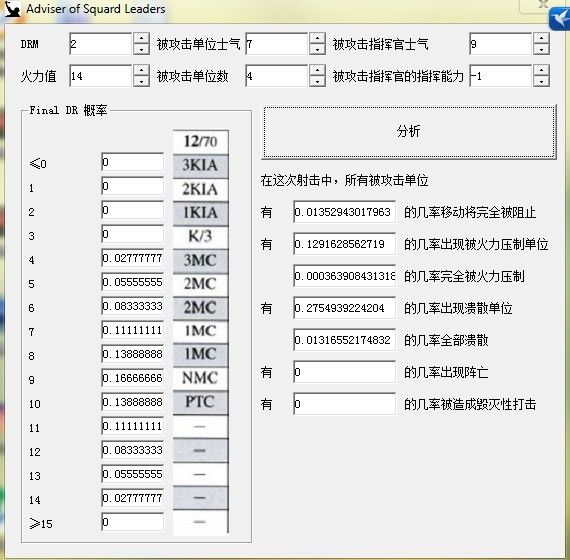Viewport: 570px width, 560px height.
Task: Increase the DRM value with up arrow
Action: click(x=141, y=38)
